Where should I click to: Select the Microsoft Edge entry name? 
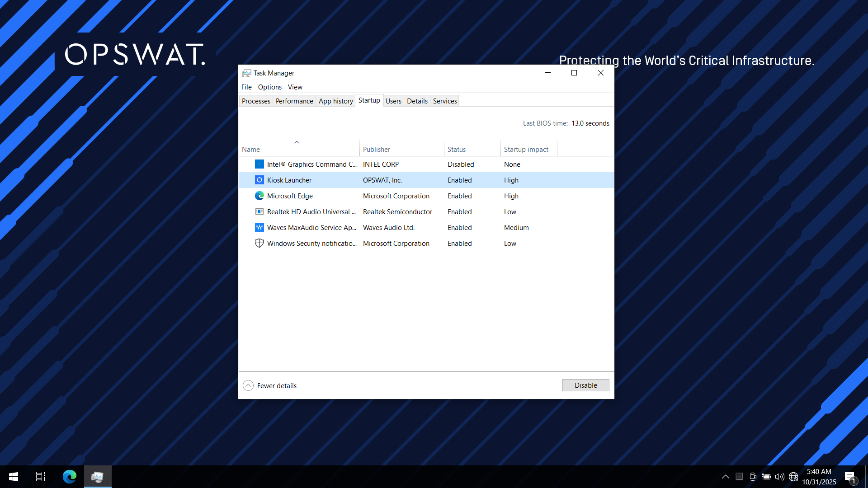pyautogui.click(x=290, y=196)
